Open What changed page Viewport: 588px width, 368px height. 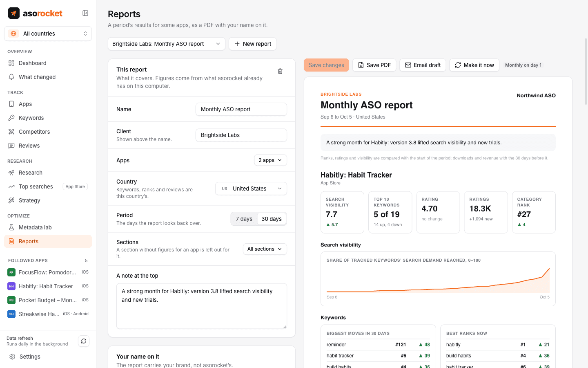[48, 77]
